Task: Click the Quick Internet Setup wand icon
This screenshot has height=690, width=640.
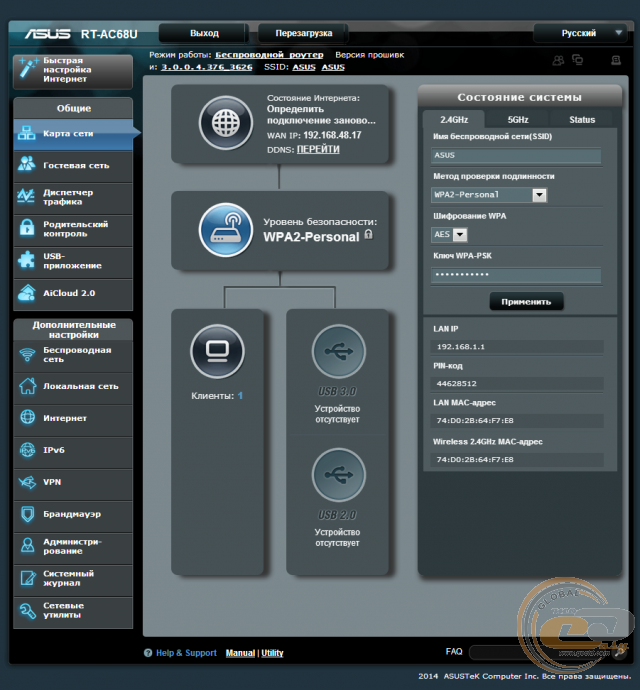Action: click(28, 70)
